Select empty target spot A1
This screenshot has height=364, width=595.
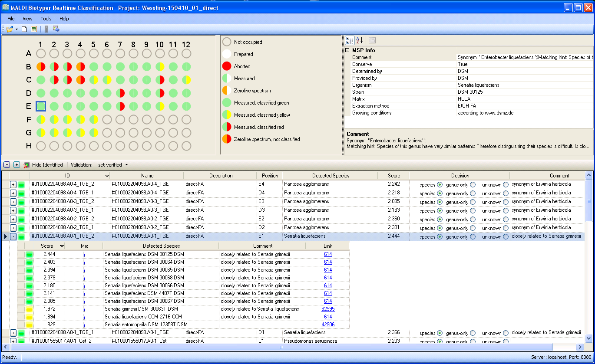[41, 54]
